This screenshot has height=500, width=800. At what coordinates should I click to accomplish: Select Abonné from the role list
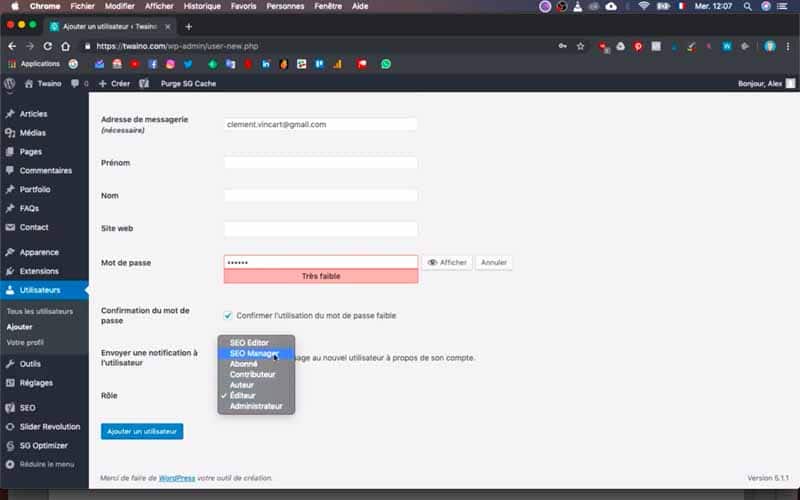[x=256, y=364]
